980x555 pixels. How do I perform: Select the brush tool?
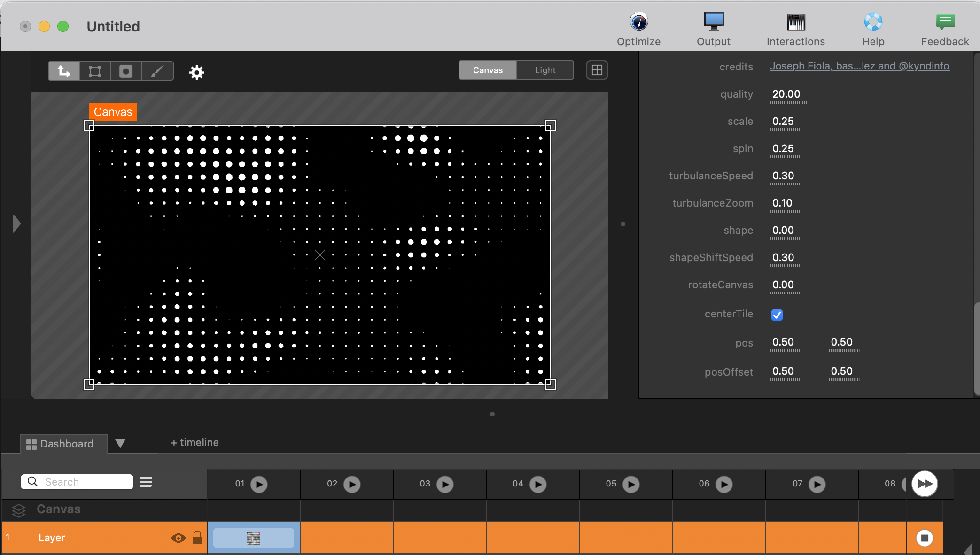tap(157, 71)
